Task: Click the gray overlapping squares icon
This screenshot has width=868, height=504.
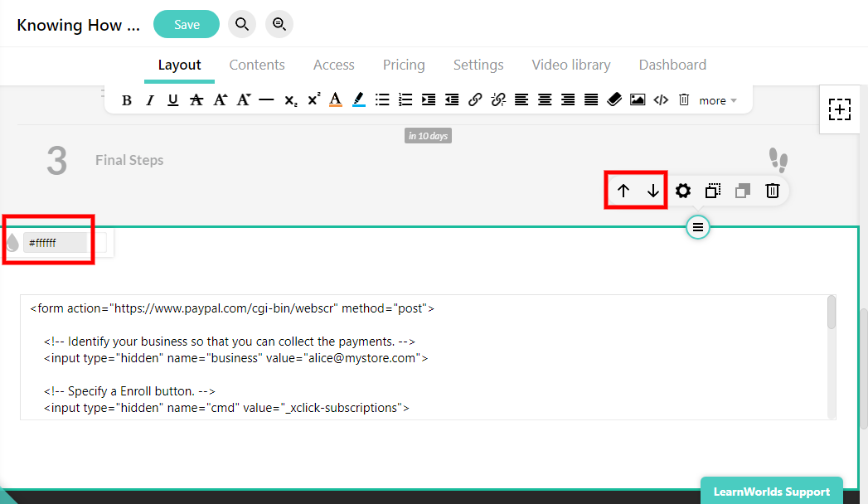Action: coord(742,191)
